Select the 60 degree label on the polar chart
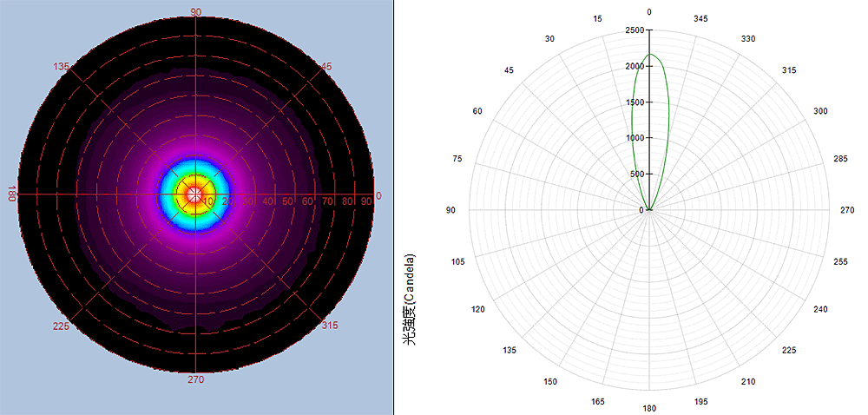This screenshot has height=415, width=868. point(477,111)
